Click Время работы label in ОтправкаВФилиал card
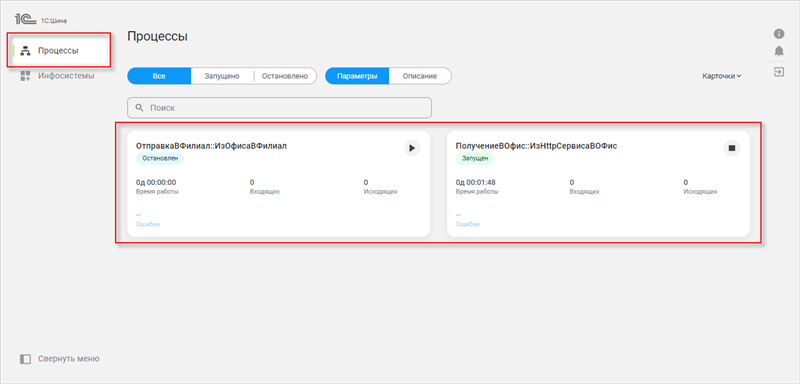 pyautogui.click(x=157, y=192)
